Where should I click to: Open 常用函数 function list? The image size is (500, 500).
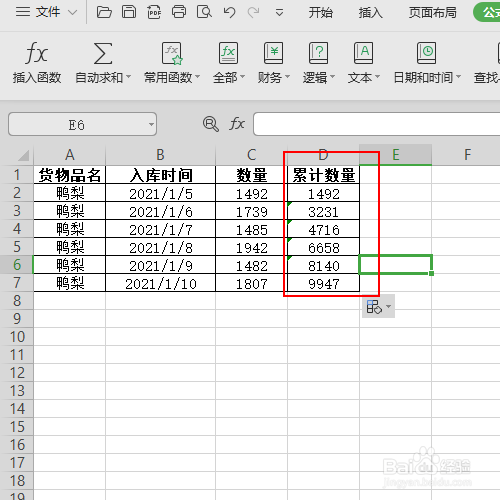coord(172,63)
